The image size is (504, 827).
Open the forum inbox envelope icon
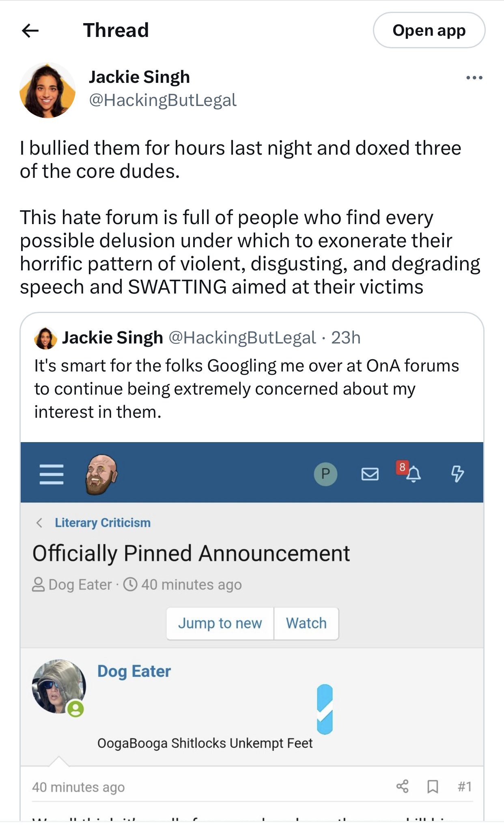click(x=370, y=474)
